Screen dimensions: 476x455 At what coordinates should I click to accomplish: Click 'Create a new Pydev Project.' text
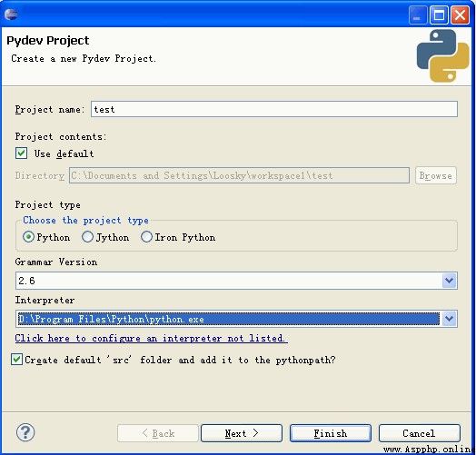coord(84,58)
